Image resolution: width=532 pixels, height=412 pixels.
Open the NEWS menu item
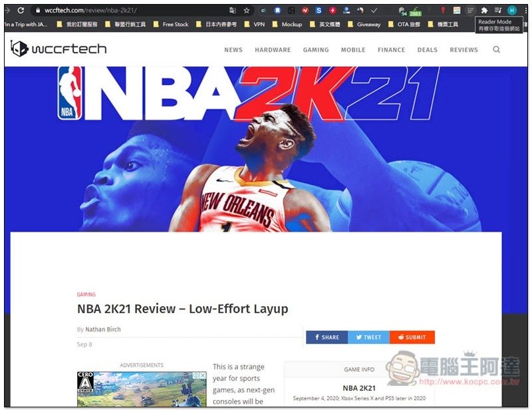233,50
